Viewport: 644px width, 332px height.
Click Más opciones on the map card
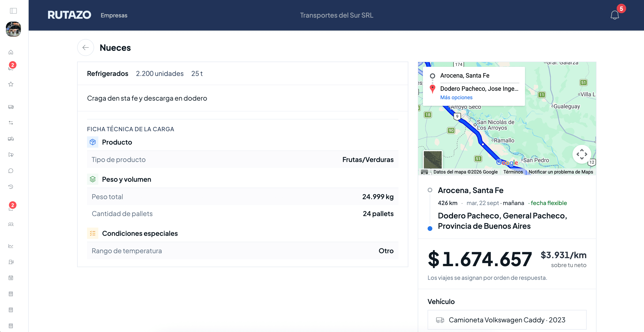456,98
